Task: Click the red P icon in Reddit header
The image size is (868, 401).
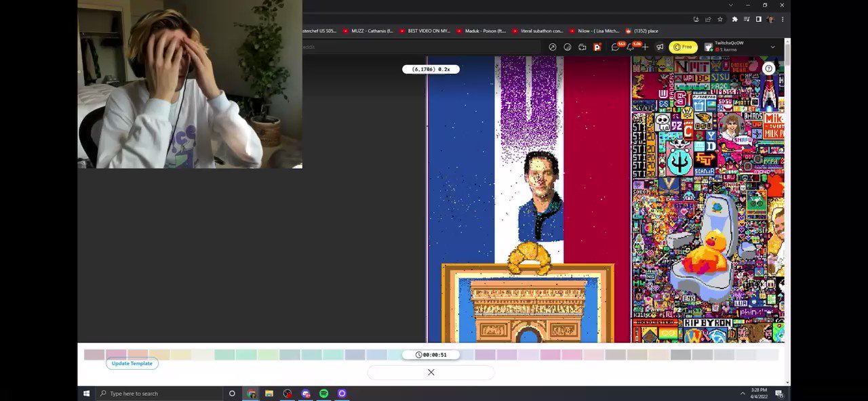Action: (x=597, y=47)
